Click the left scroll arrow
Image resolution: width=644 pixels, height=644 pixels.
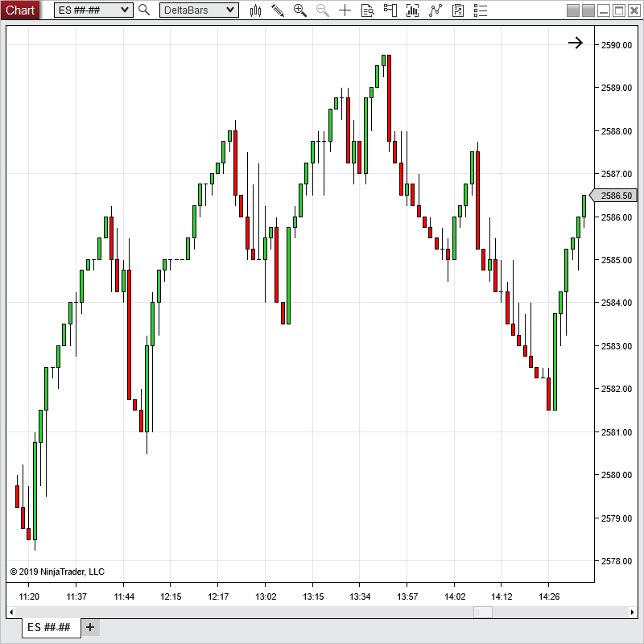[x=11, y=612]
